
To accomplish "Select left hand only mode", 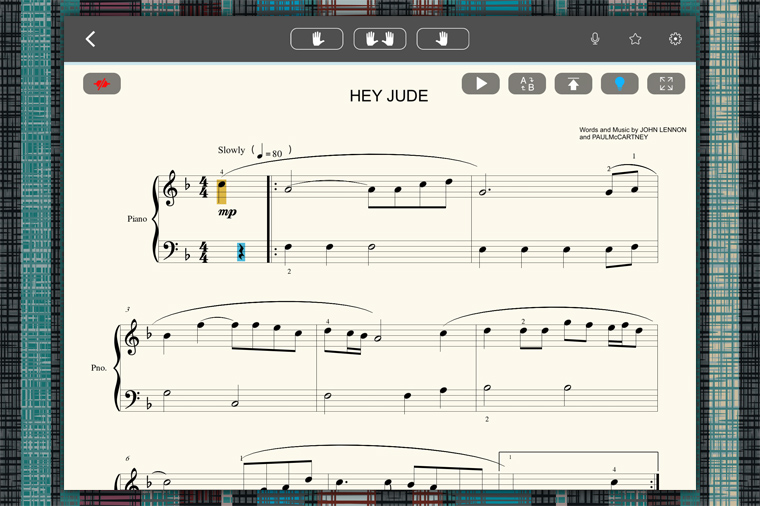I will (317, 39).
